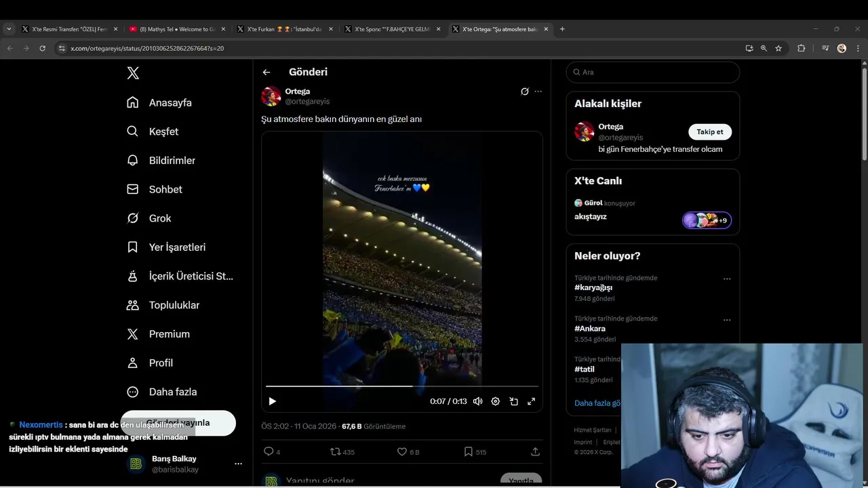Open browser extensions puzzle icon
Image resolution: width=868 pixels, height=488 pixels.
tap(801, 48)
